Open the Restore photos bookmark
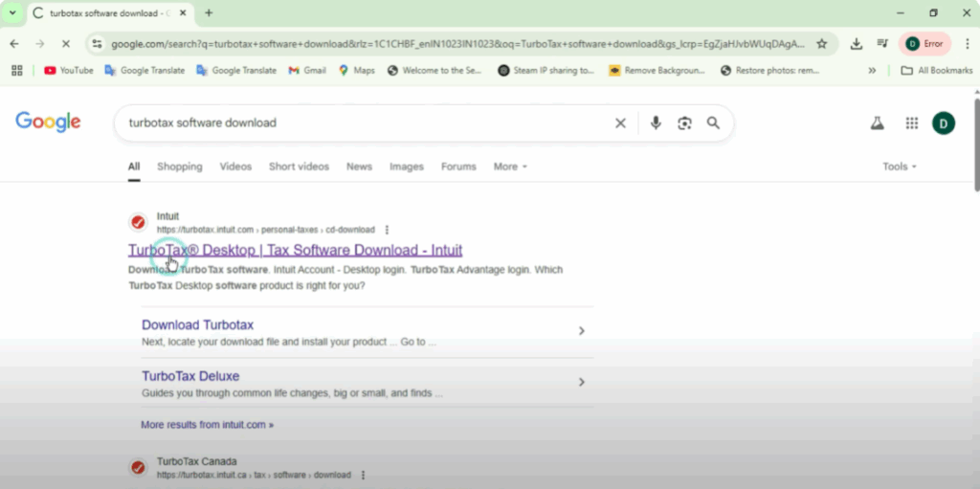Screen dimensions: 980x489 [x=770, y=71]
